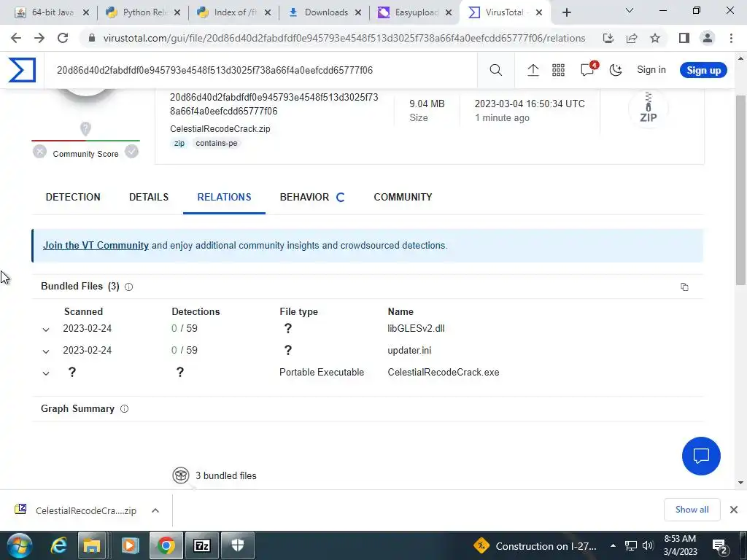Close the downloads bar
The image size is (747, 560).
(734, 510)
